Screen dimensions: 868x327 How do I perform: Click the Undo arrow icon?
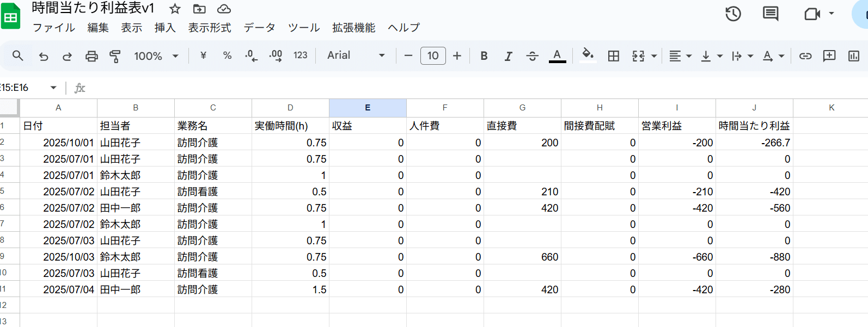(44, 56)
